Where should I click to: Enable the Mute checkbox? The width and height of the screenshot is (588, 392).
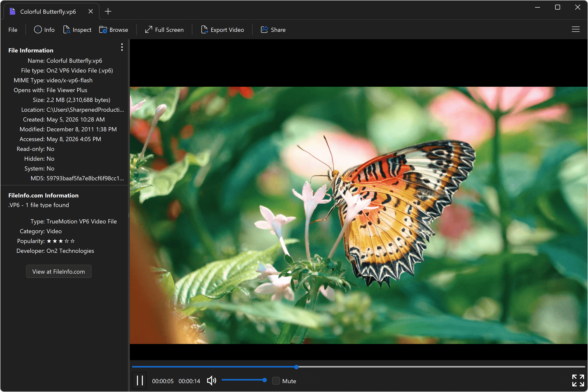(276, 381)
